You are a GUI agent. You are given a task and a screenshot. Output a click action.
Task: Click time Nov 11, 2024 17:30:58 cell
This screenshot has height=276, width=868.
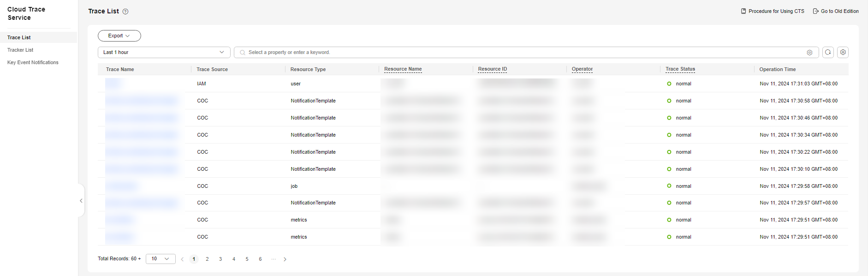coord(799,101)
